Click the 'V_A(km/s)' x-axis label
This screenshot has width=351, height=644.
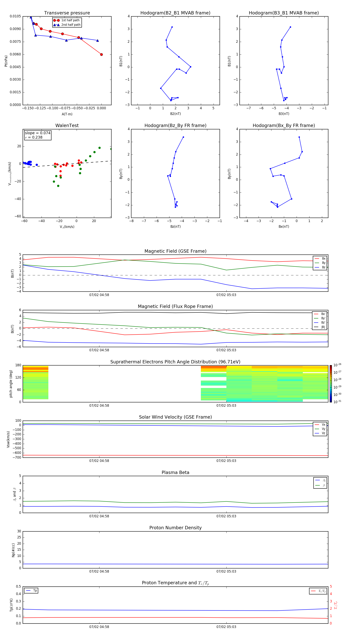[67, 227]
